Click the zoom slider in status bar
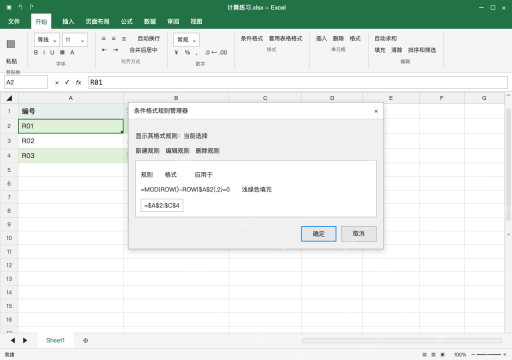Image resolution: width=512 pixels, height=360 pixels. click(x=488, y=355)
